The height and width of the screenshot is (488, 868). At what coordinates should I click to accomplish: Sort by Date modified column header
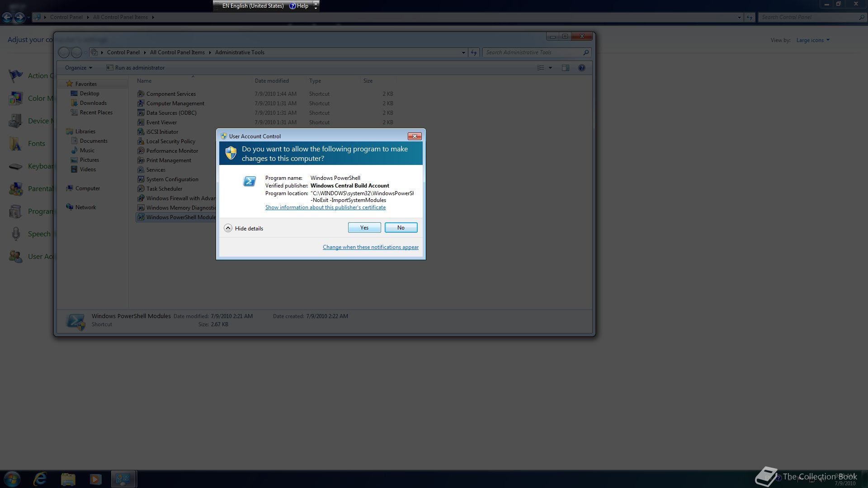(279, 81)
